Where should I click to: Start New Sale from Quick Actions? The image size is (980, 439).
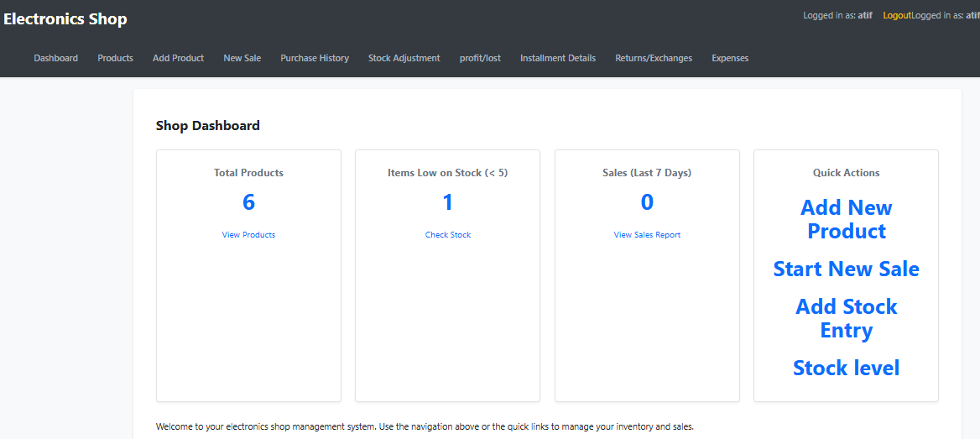[846, 269]
